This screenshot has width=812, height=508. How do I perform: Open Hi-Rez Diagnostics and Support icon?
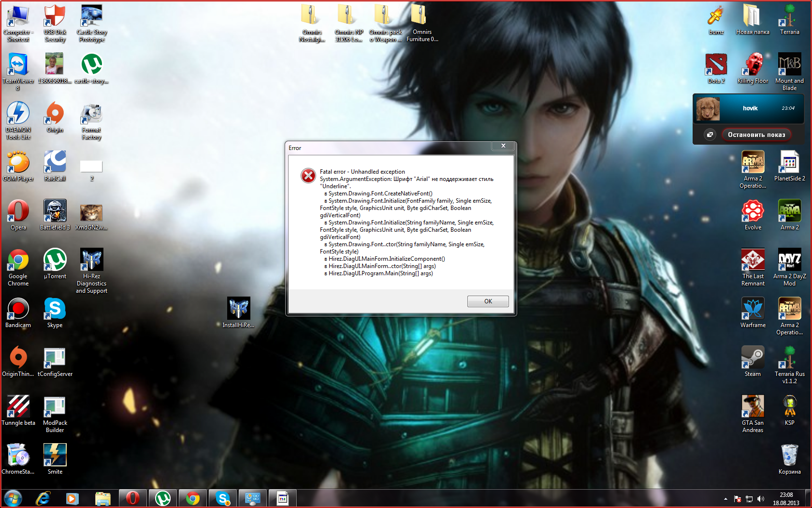pyautogui.click(x=92, y=271)
